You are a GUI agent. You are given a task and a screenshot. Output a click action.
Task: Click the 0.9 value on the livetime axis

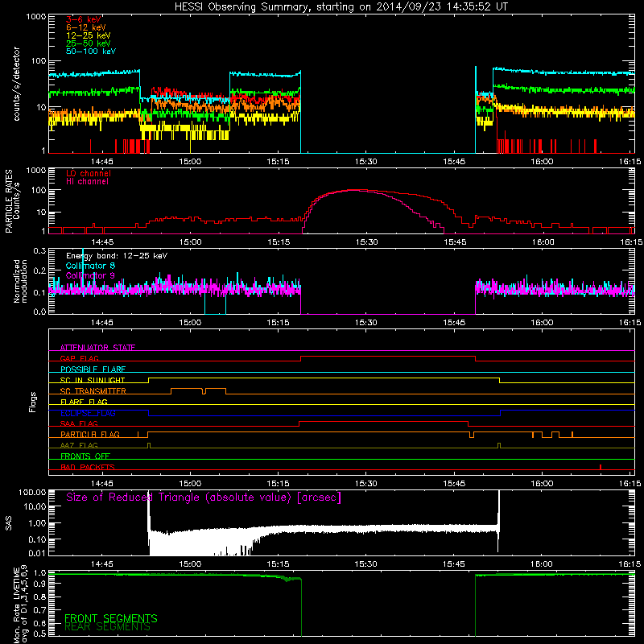tap(39, 584)
